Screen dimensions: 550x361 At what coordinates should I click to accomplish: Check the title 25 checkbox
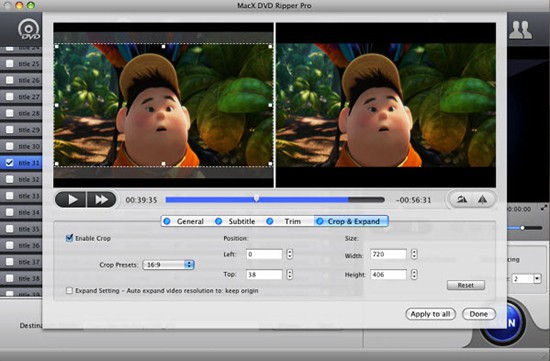(9, 63)
